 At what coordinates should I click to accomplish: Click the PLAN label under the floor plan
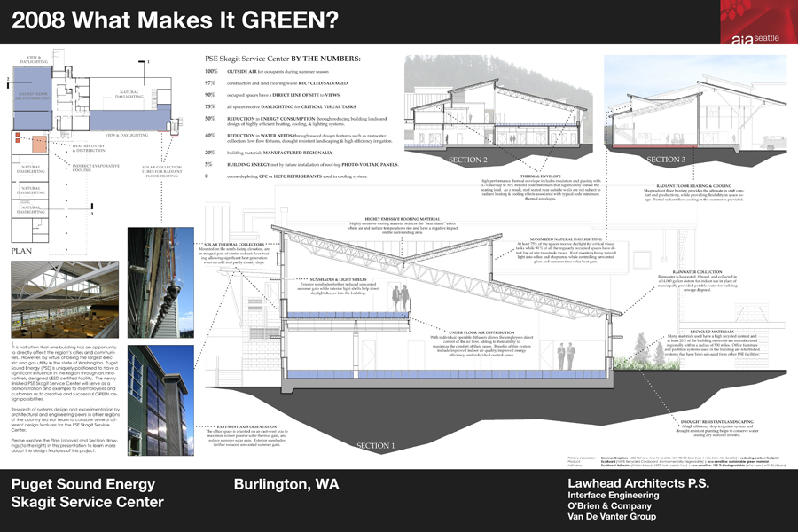[x=21, y=251]
